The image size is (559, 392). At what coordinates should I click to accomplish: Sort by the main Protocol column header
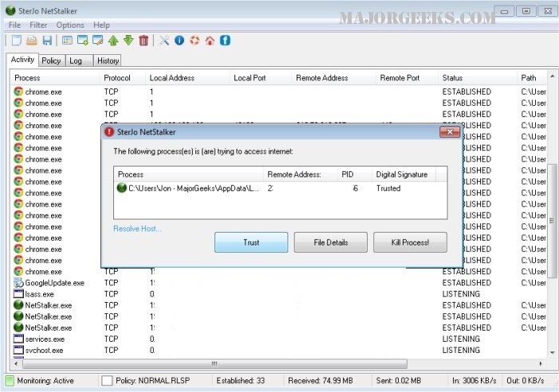[x=123, y=78]
